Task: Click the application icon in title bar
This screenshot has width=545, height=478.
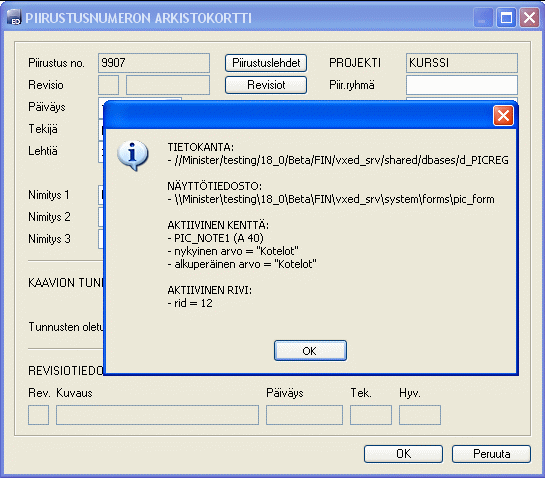Action: 14,17
